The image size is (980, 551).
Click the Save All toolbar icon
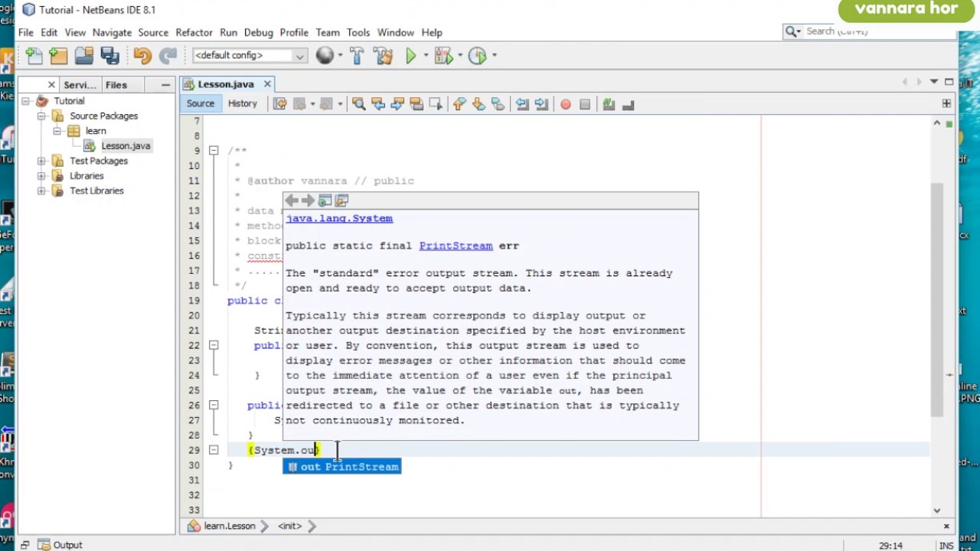(x=109, y=55)
